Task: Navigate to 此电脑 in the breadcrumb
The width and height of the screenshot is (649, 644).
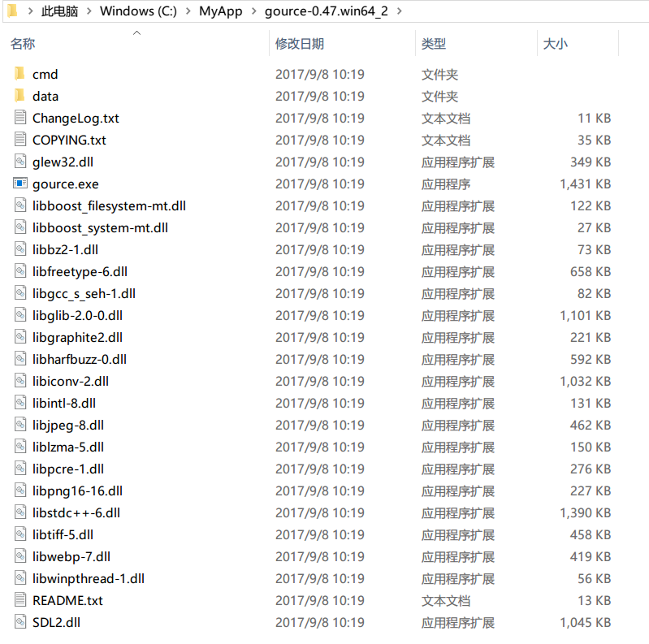Action: (59, 11)
